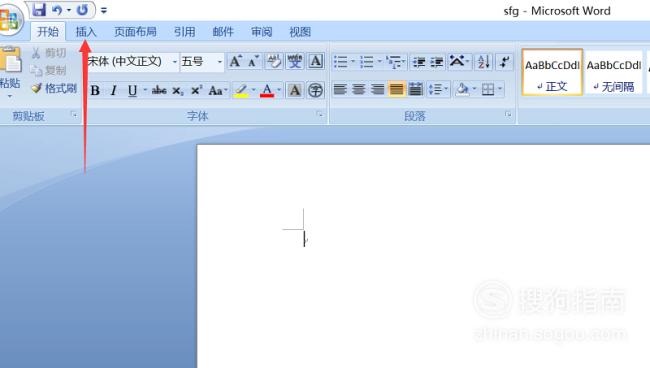Screen dimensions: 650x368
Task: Click the Undo arrow icon
Action: point(57,10)
